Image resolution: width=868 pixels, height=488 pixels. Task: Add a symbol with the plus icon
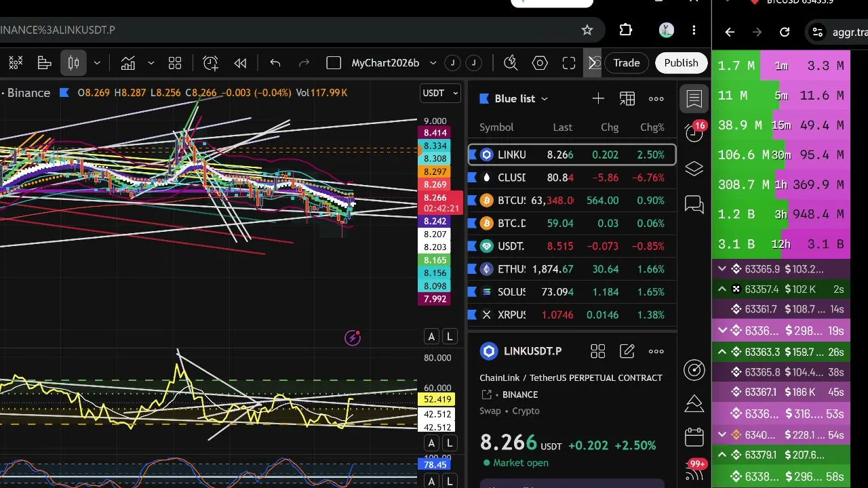point(598,99)
